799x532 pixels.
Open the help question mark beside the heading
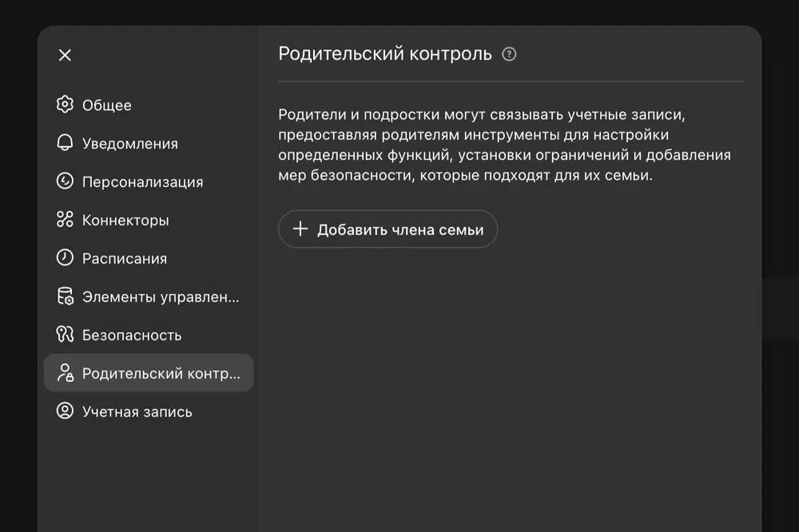coord(509,54)
